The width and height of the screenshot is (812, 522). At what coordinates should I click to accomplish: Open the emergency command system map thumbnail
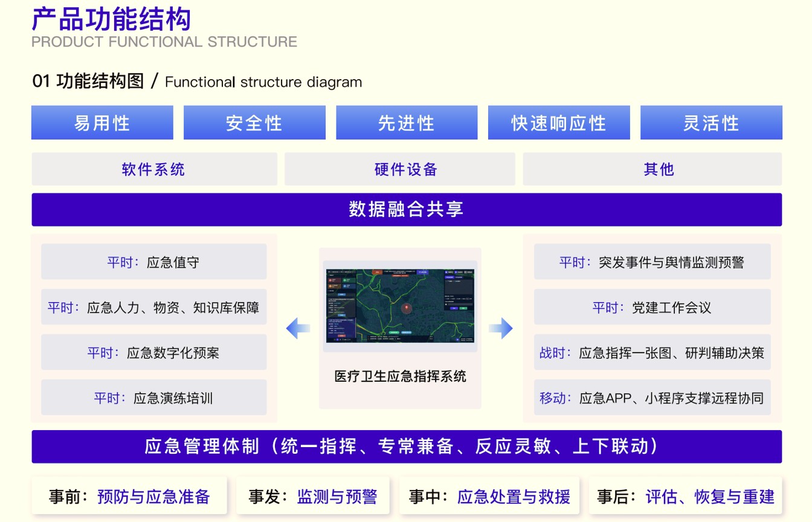tap(400, 306)
